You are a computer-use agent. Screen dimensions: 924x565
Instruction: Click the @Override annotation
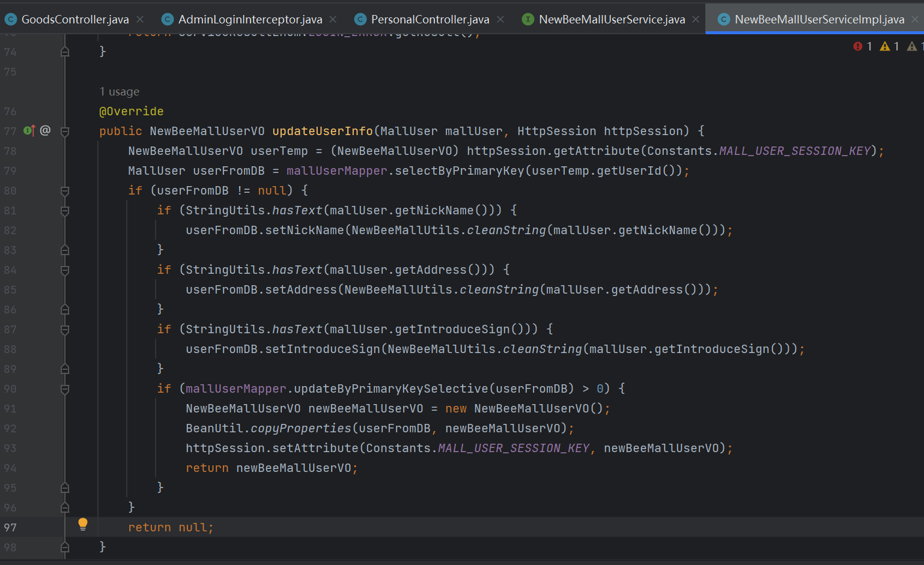(131, 111)
